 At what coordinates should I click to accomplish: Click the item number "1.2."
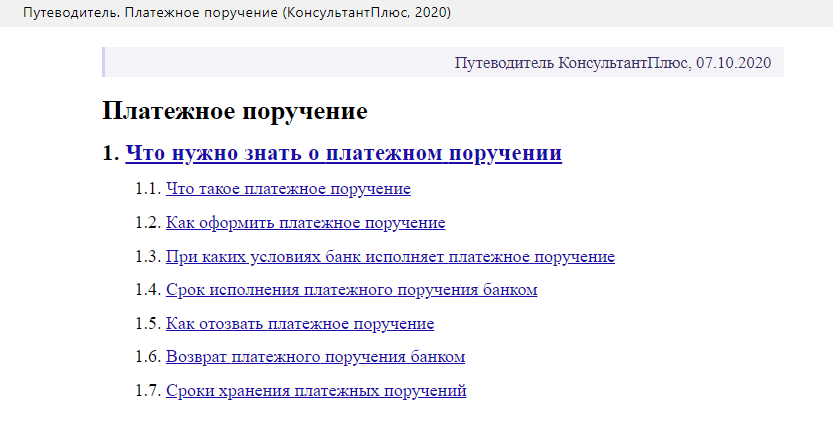pyautogui.click(x=148, y=222)
